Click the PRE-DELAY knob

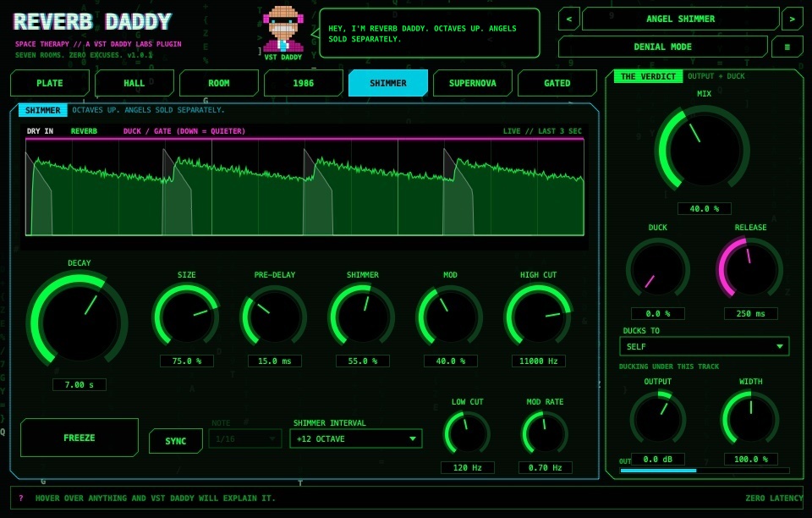pos(274,316)
